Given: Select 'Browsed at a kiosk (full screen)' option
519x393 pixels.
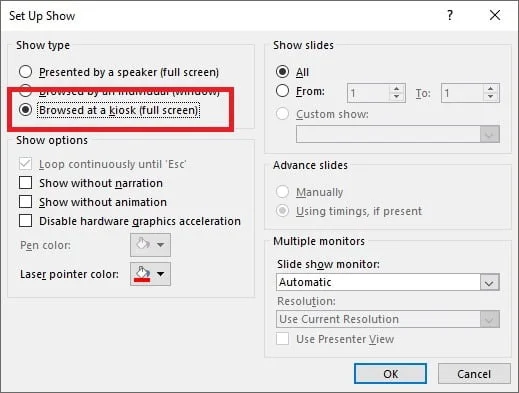Looking at the screenshot, I should pyautogui.click(x=25, y=110).
